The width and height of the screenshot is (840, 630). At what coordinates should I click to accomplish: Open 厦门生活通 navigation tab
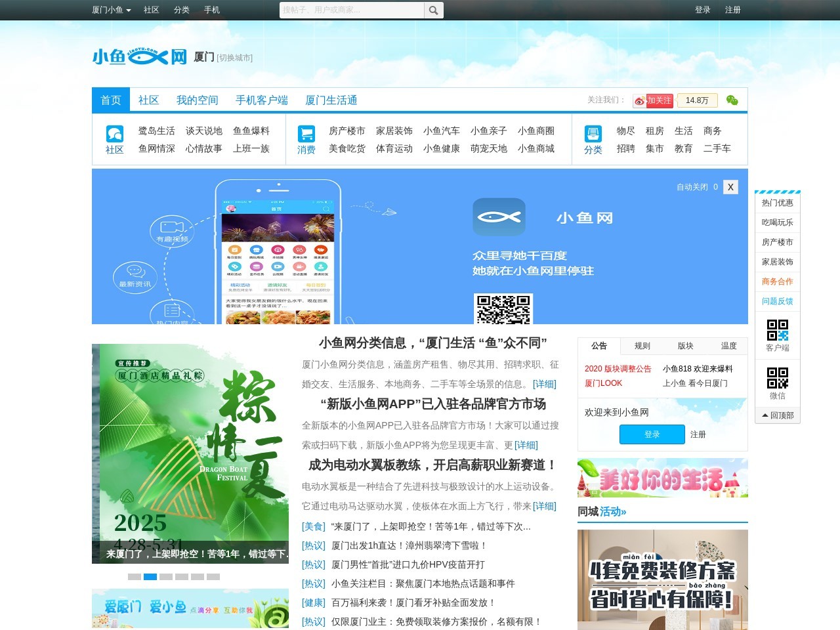[331, 100]
